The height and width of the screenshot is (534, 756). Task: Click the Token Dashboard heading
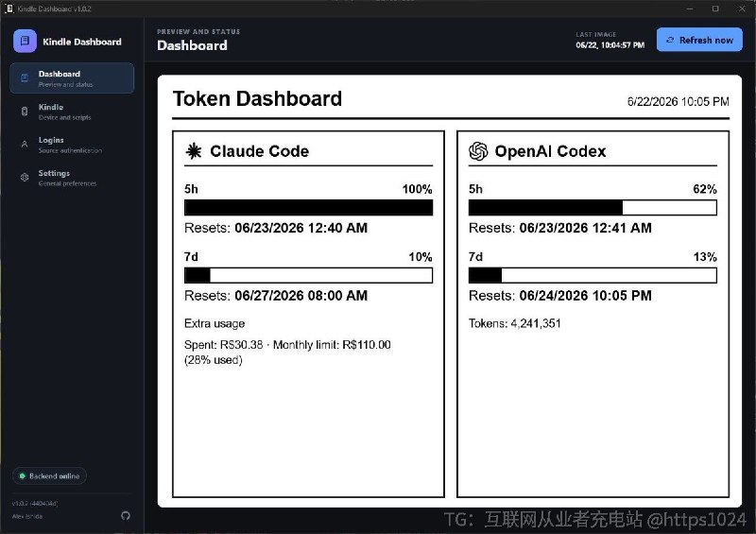(257, 99)
